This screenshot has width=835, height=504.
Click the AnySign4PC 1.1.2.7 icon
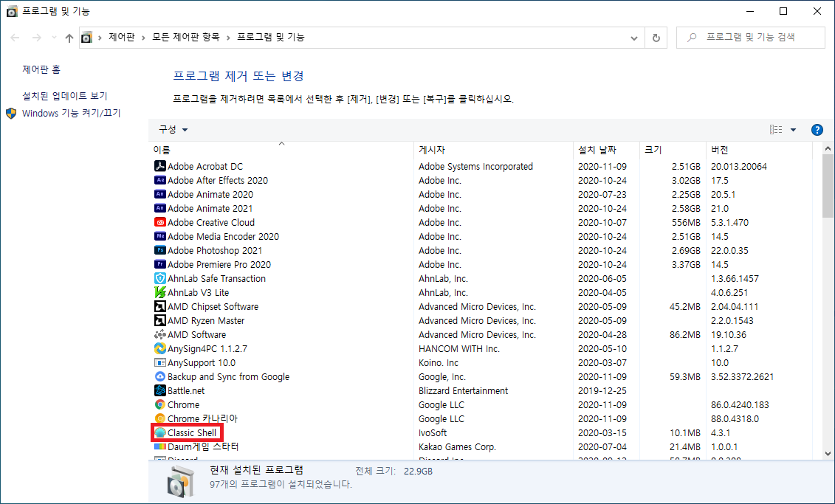159,348
